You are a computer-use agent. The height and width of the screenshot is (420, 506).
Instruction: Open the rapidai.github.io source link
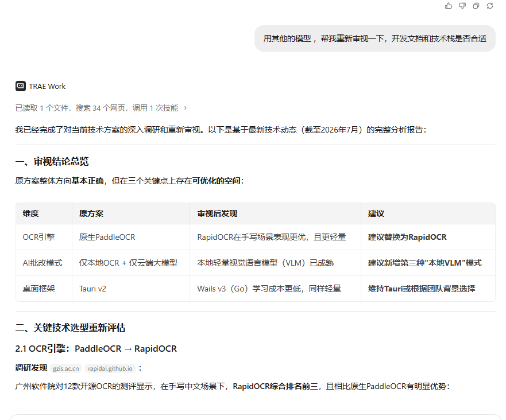110,368
